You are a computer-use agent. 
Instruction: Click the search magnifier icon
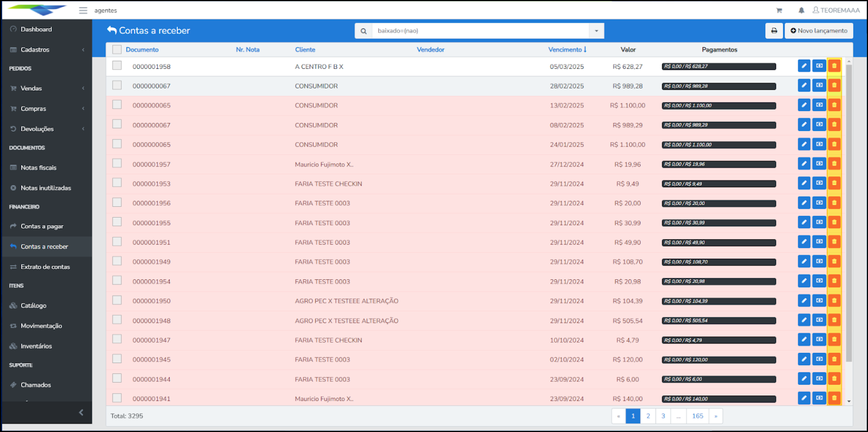point(363,31)
